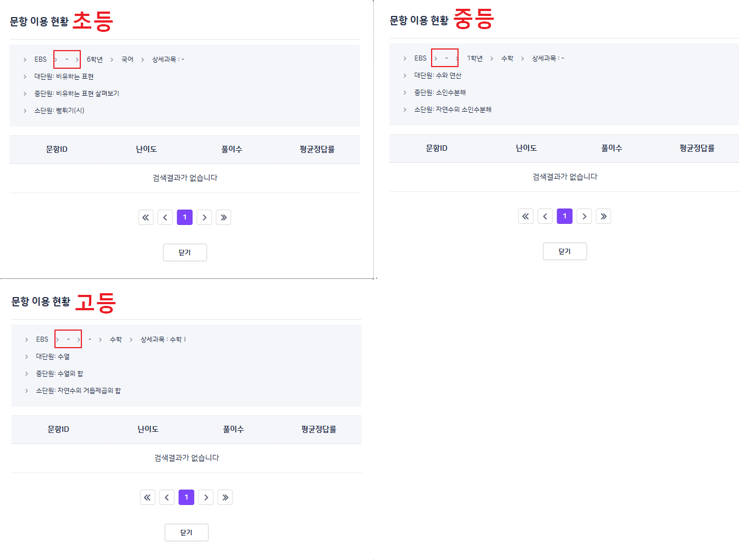This screenshot has height=560, width=739.
Task: Go to previous page in 초등 panel
Action: tap(165, 217)
